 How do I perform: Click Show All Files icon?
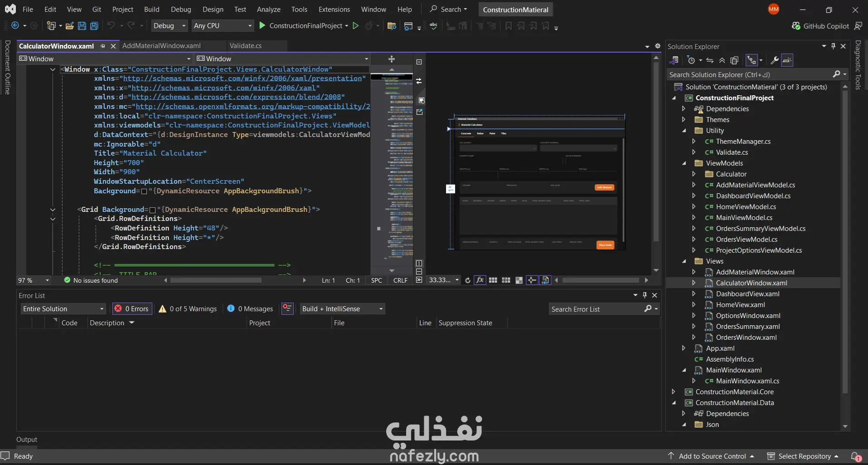[x=735, y=60]
